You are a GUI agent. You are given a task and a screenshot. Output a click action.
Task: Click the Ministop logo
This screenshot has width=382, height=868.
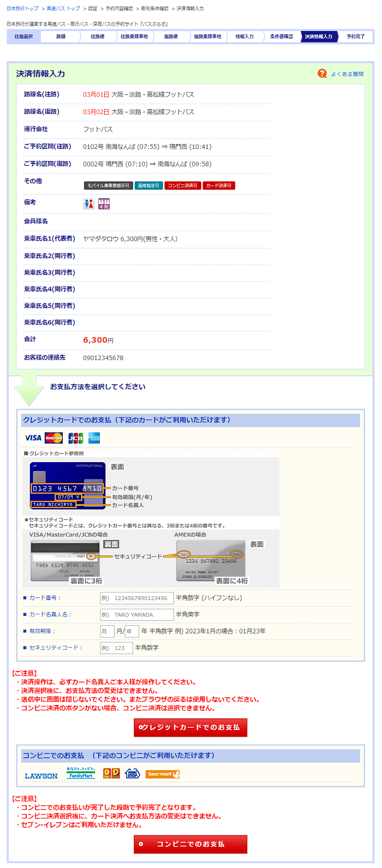(133, 774)
